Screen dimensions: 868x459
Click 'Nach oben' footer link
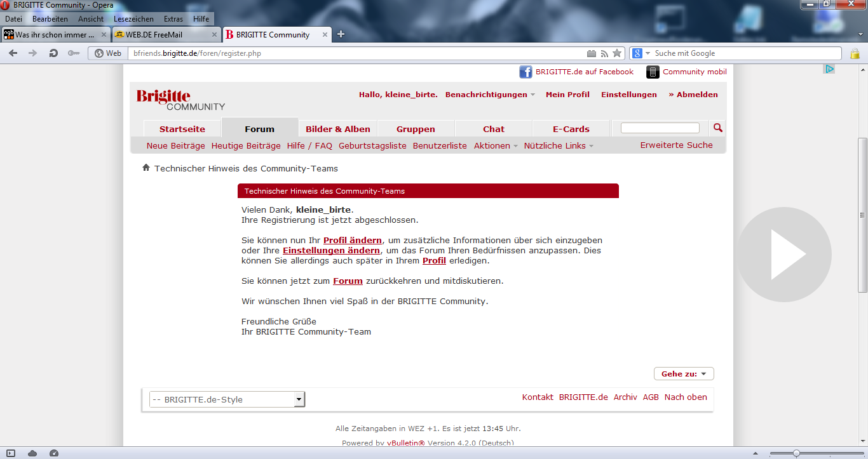686,397
